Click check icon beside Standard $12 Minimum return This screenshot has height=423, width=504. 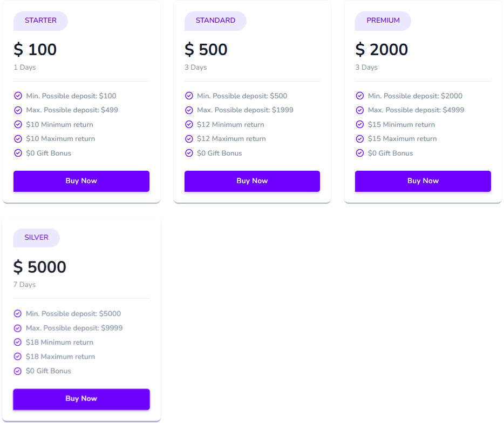(x=189, y=125)
